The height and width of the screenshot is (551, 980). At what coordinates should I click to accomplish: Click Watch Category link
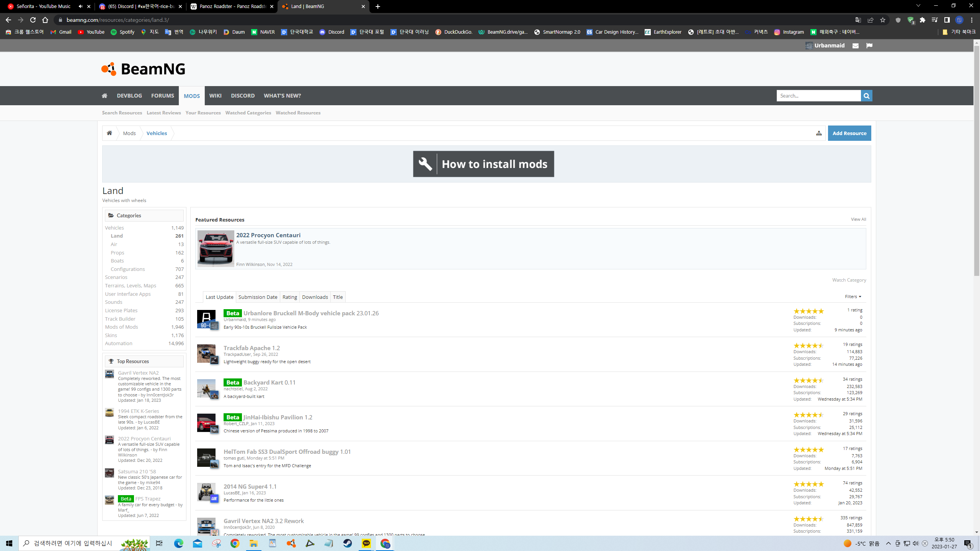pos(849,280)
